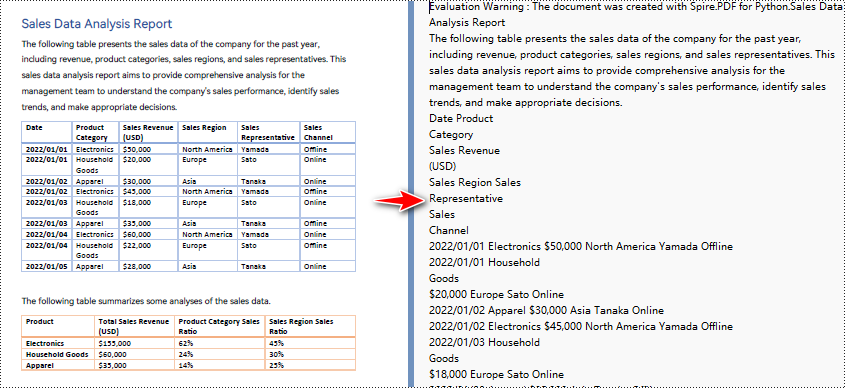Viewport: 845px width, 388px height.
Task: Select the $50,000 cell in the PDF table
Action: click(x=148, y=149)
